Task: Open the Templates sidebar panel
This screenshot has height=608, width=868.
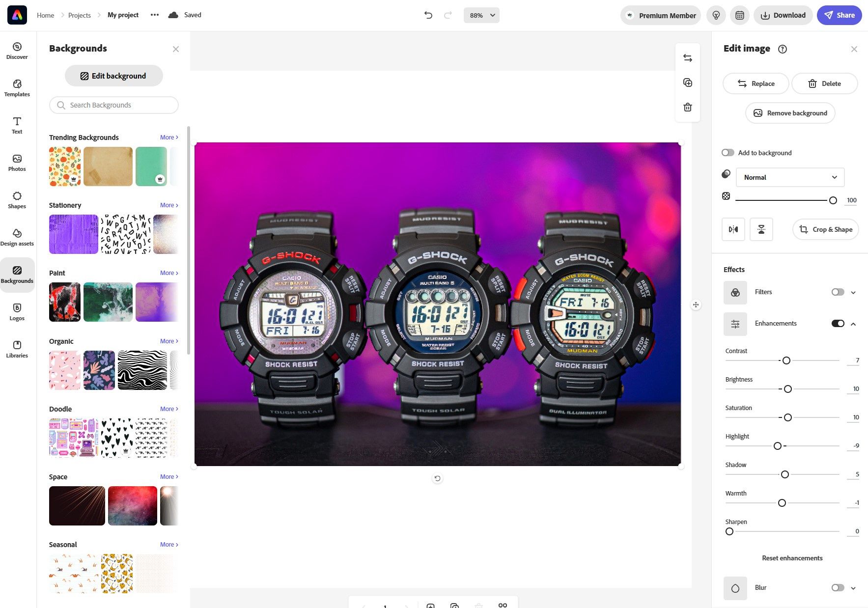Action: pyautogui.click(x=17, y=88)
